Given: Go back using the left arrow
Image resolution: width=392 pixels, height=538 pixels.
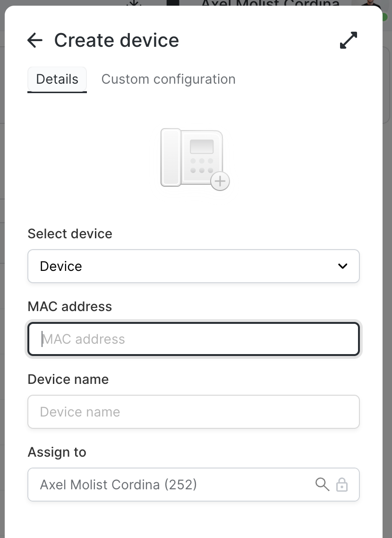Looking at the screenshot, I should point(34,40).
